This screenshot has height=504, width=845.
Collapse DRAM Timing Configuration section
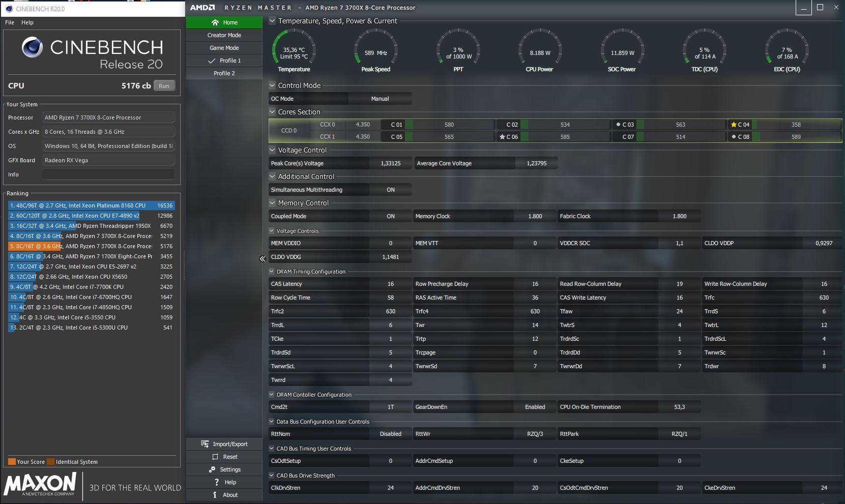click(x=272, y=272)
